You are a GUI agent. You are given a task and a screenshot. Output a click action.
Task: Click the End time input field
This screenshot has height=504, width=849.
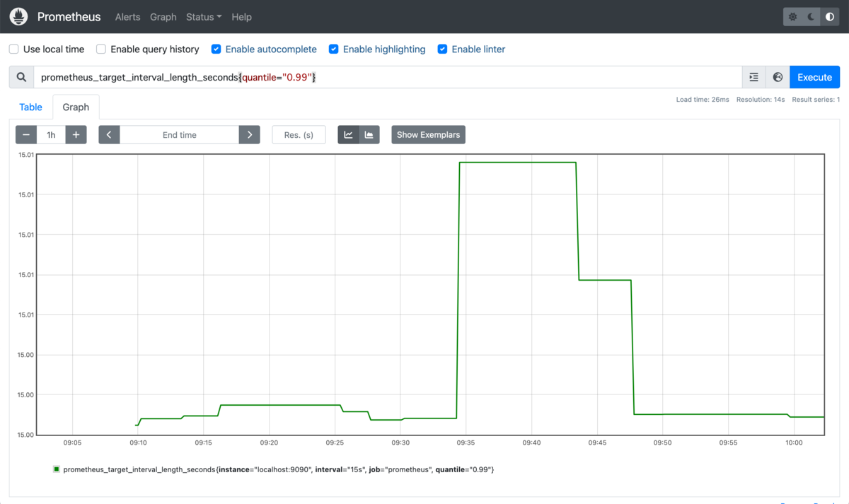pyautogui.click(x=180, y=134)
